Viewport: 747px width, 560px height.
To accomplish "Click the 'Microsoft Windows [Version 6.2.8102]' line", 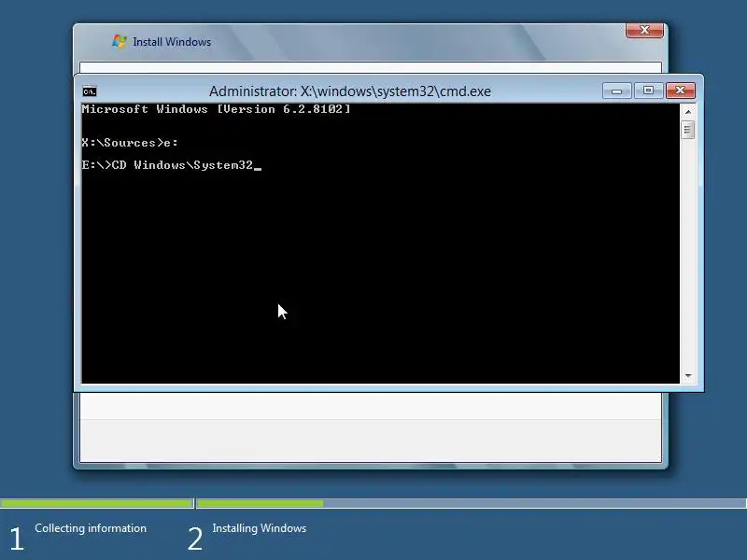I will (x=217, y=109).
